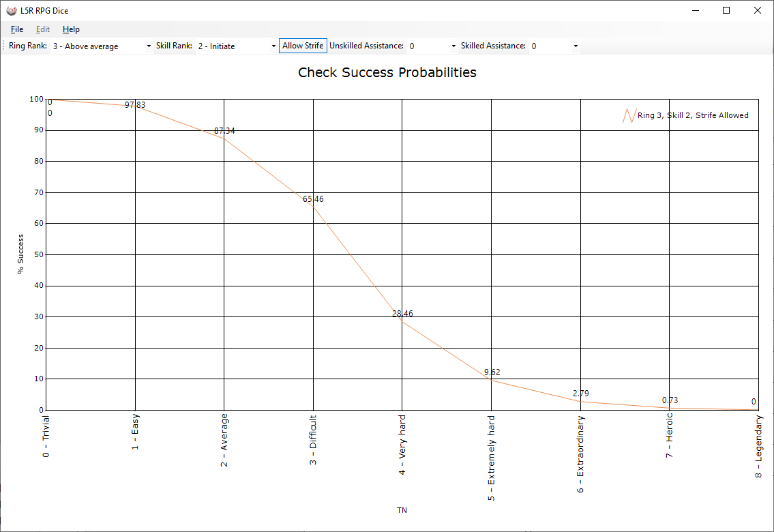Minimize the L5R RPG Dice window

click(696, 10)
